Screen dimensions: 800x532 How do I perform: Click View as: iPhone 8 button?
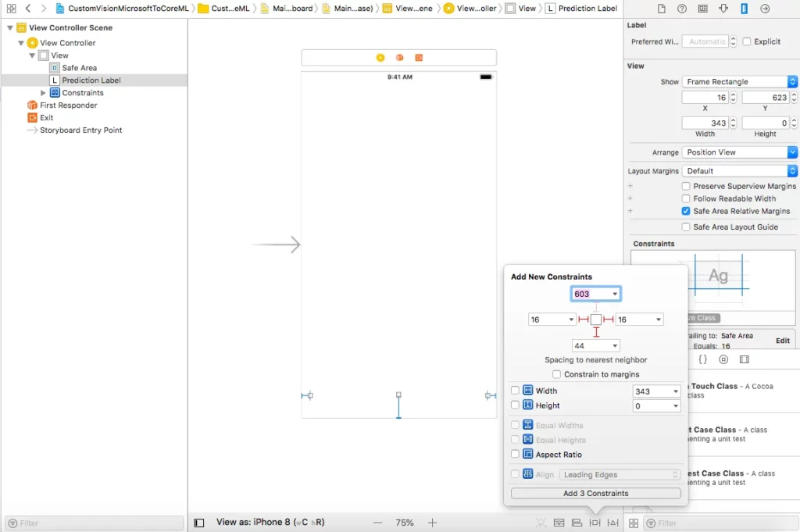[270, 523]
